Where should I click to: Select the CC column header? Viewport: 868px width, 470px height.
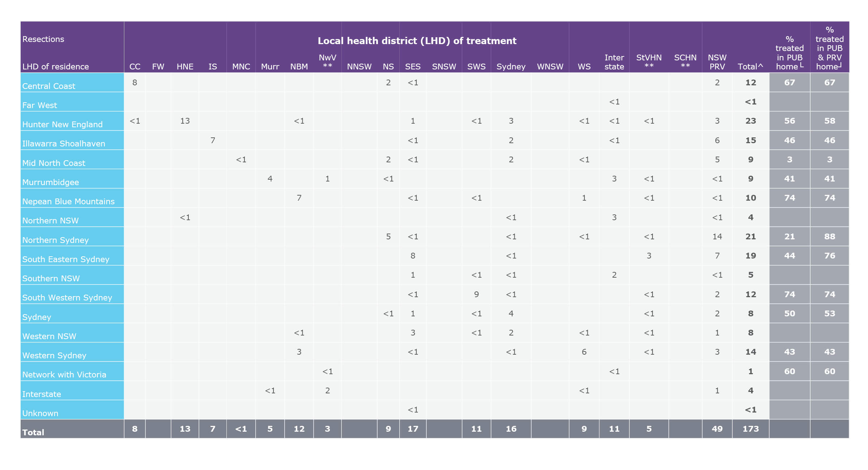[x=135, y=67]
